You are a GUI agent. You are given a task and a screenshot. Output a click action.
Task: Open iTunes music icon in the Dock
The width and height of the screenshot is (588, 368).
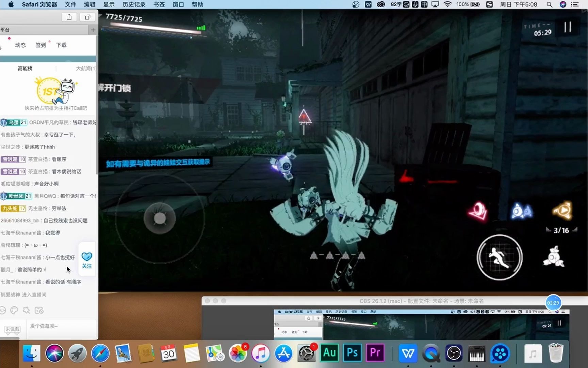click(261, 353)
